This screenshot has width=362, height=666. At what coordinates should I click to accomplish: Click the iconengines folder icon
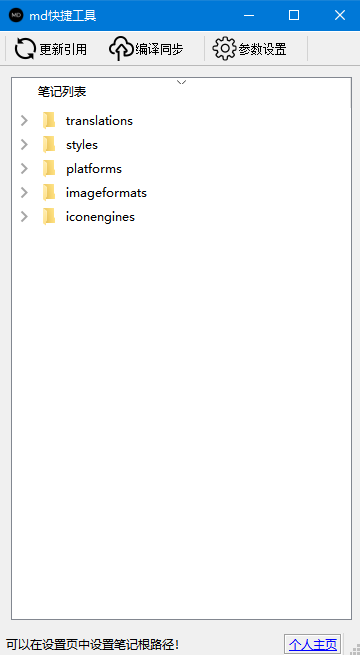49,217
